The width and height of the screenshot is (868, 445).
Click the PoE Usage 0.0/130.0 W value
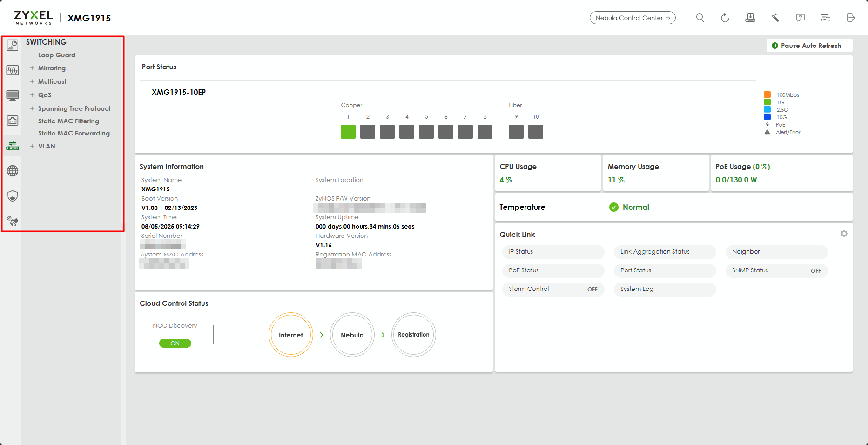coord(736,180)
